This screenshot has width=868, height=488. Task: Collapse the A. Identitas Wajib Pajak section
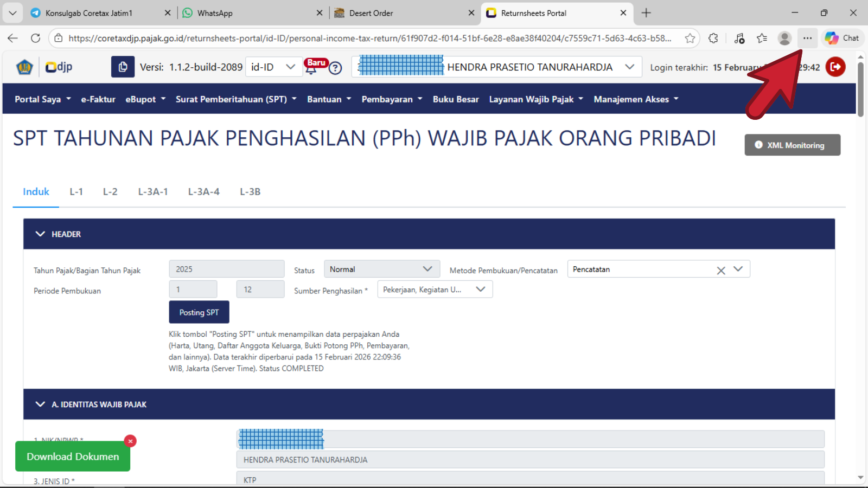(40, 404)
